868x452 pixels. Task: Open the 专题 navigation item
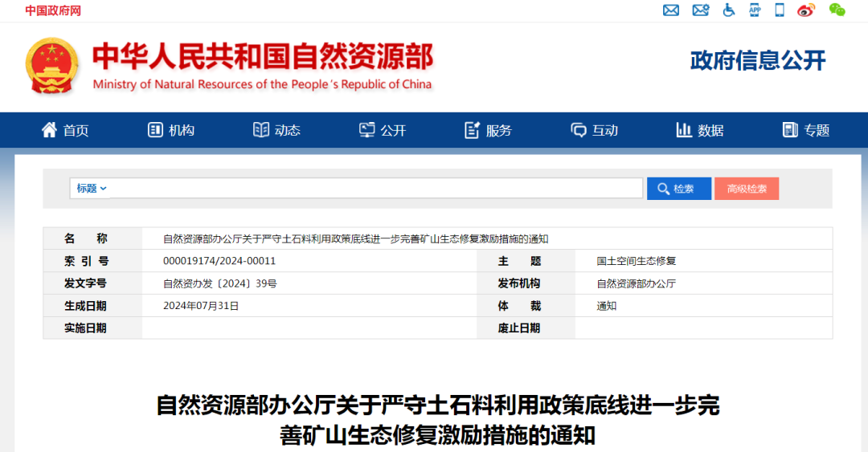click(x=806, y=130)
